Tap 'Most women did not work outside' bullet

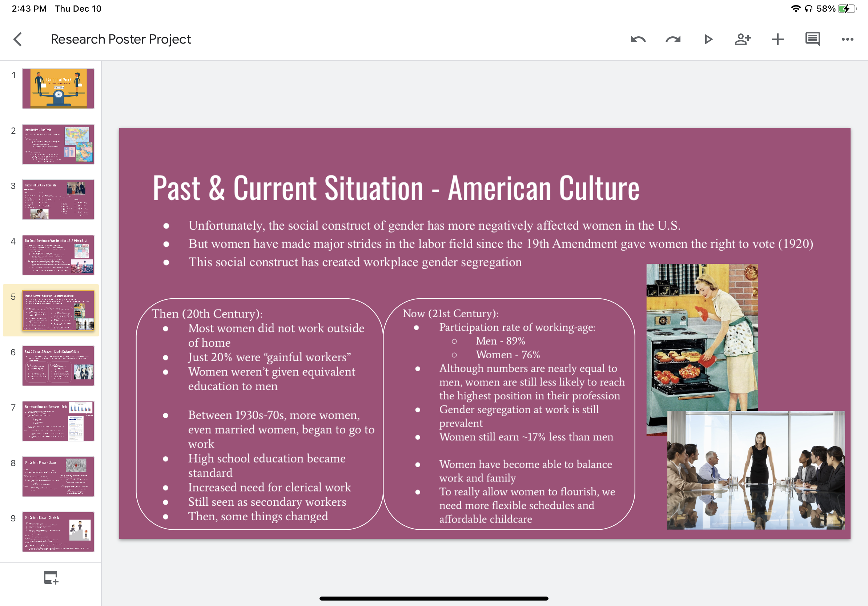coord(276,335)
